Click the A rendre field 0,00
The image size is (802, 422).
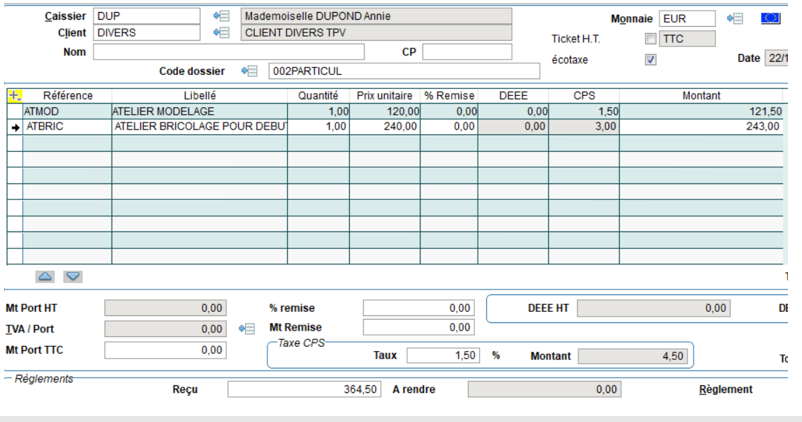tap(545, 389)
